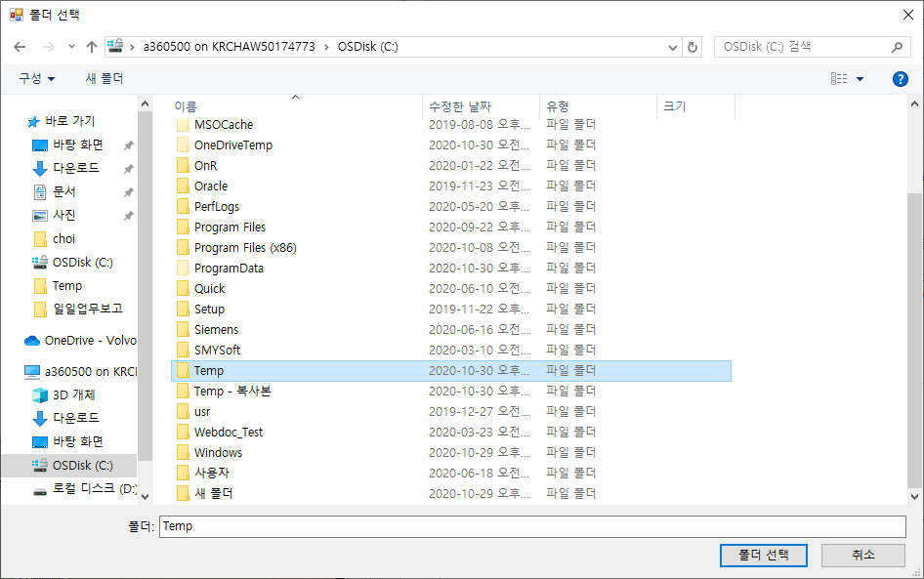Select a360500 on KRC computer node
The image size is (924, 579).
(81, 372)
